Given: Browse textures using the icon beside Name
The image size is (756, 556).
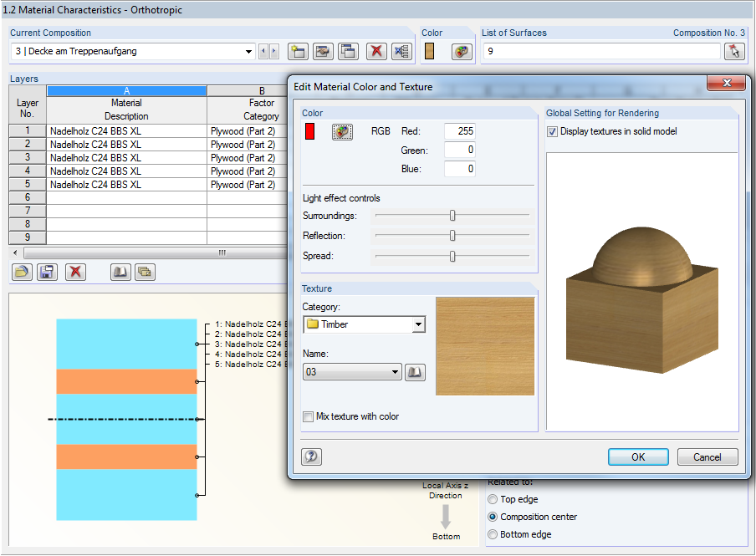Looking at the screenshot, I should coord(415,371).
